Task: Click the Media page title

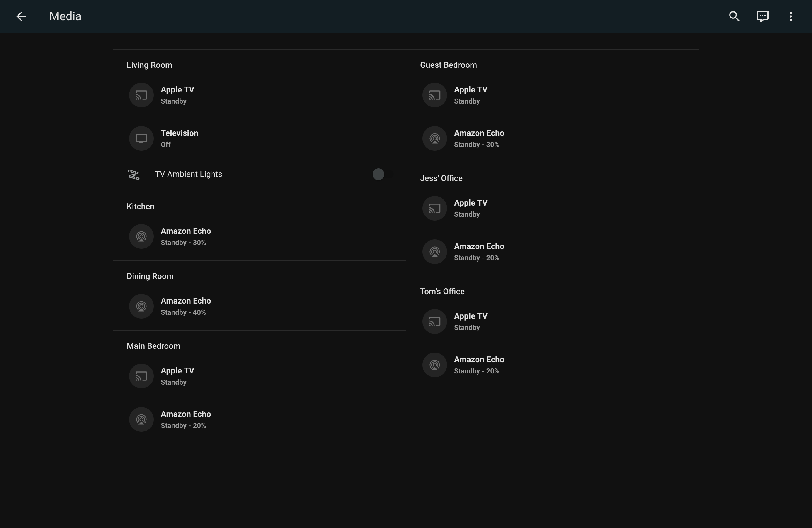Action: [x=65, y=16]
